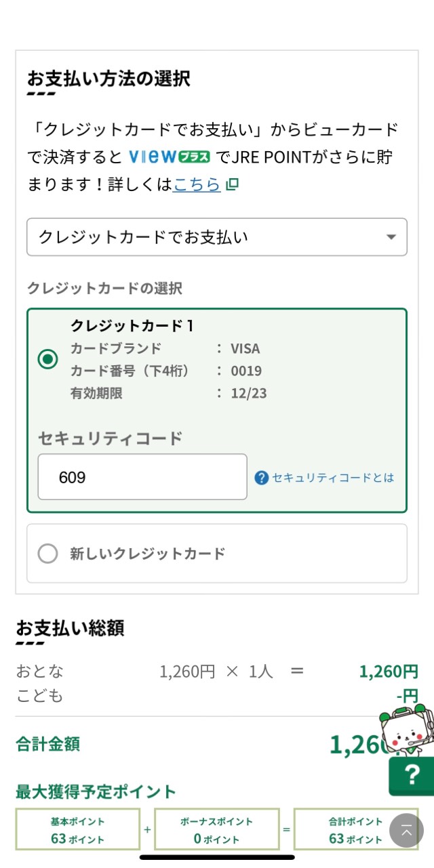Click the blue question mark help icon
Screen dimensions: 434x868
point(262,478)
